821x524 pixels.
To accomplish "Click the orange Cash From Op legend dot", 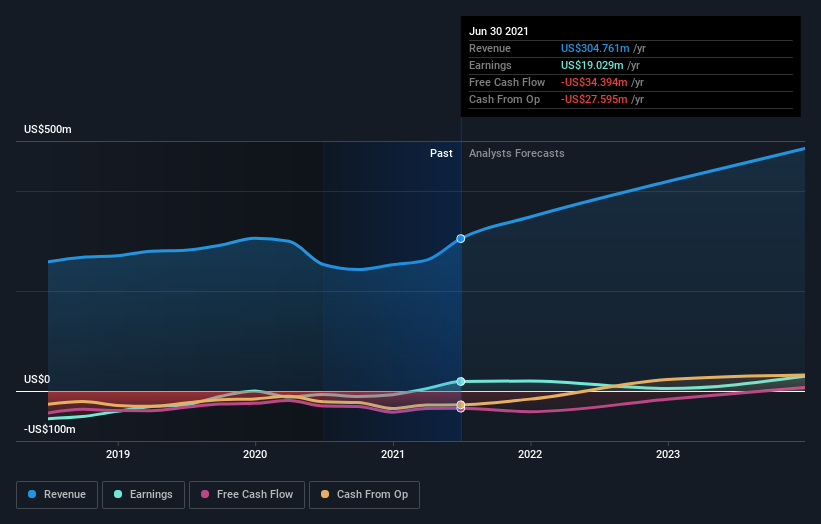I will pos(325,494).
